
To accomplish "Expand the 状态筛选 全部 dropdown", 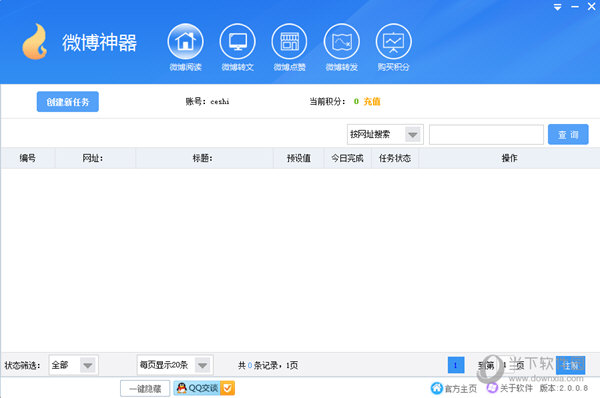I will tap(88, 365).
